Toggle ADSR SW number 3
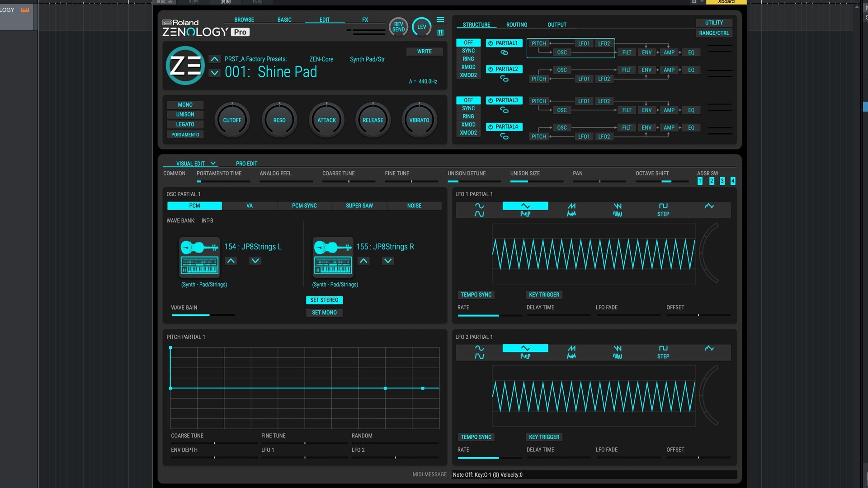 click(x=722, y=181)
